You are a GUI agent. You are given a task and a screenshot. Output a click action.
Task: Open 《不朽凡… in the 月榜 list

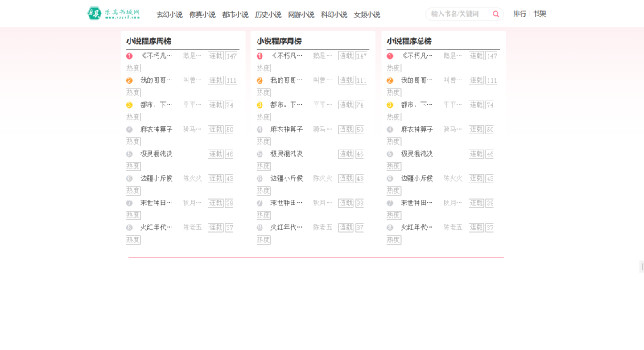(x=287, y=56)
